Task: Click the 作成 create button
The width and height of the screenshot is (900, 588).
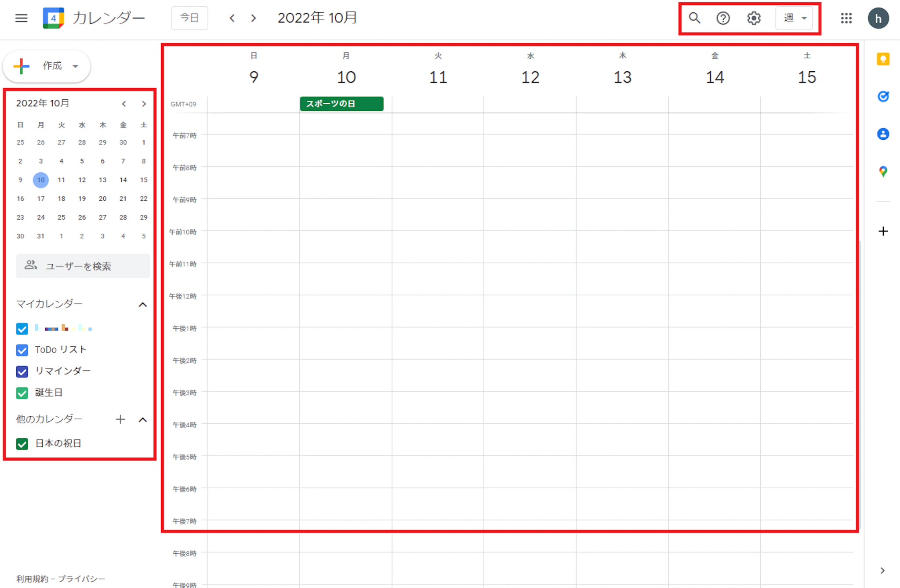Action: (47, 66)
